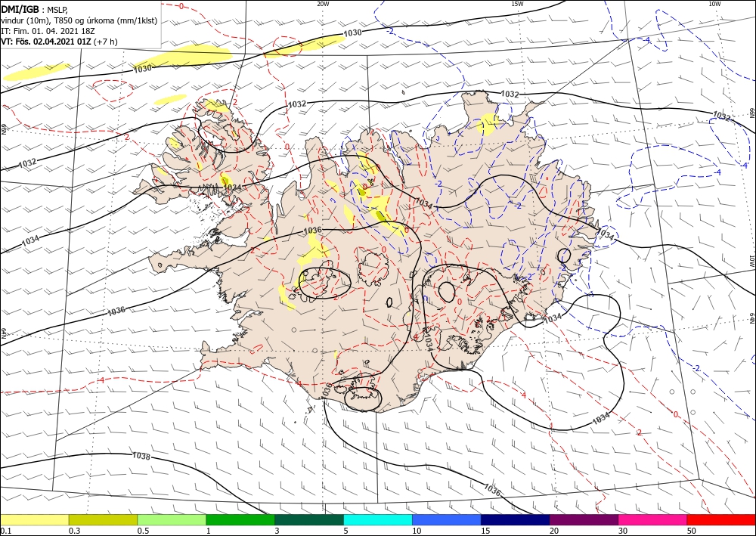Screen dimensions: 756x536
Task: Click the legend value "30"
Action: coord(624,531)
